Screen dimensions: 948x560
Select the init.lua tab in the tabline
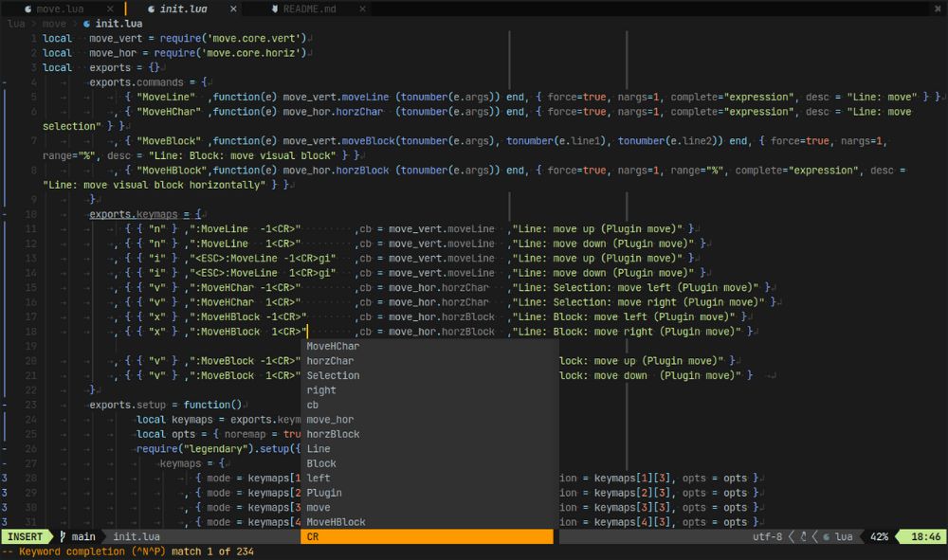(x=183, y=9)
